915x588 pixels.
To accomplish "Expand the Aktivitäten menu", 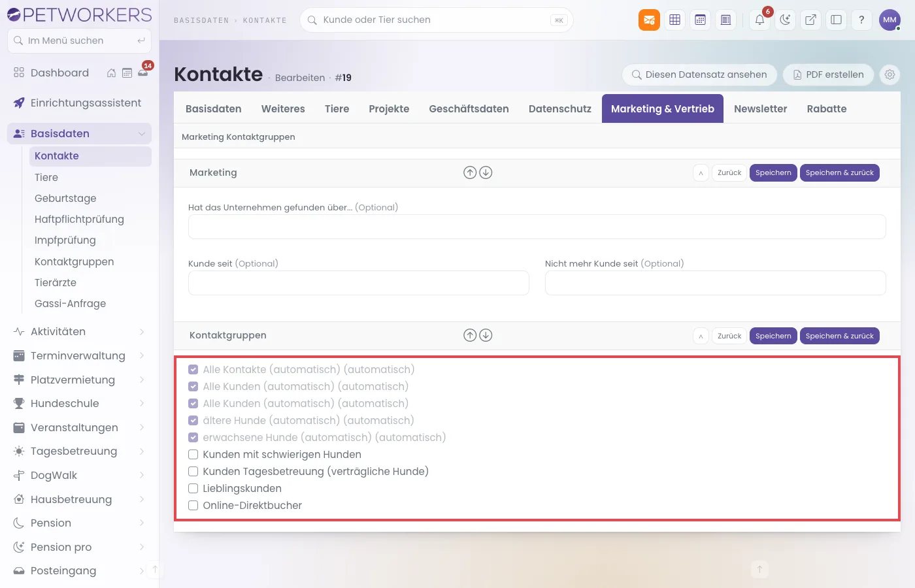I will [x=142, y=332].
